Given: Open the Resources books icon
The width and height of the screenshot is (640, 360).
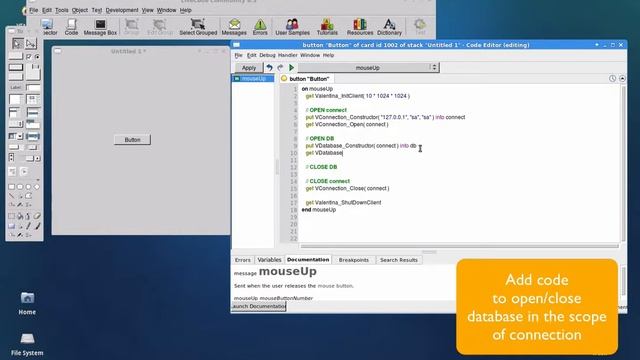Looking at the screenshot, I should pos(360,27).
